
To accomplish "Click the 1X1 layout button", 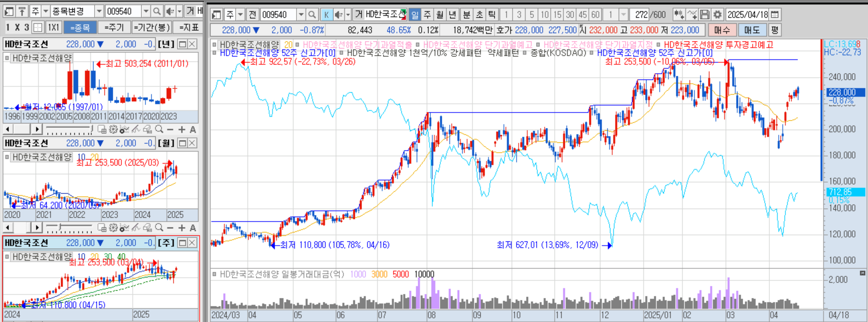I will pos(53,28).
